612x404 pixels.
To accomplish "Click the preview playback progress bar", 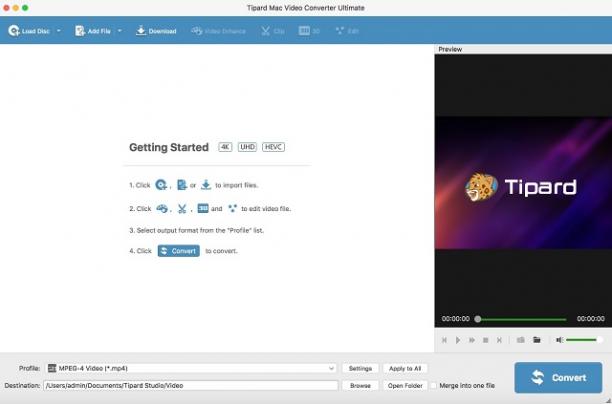I will [x=521, y=319].
